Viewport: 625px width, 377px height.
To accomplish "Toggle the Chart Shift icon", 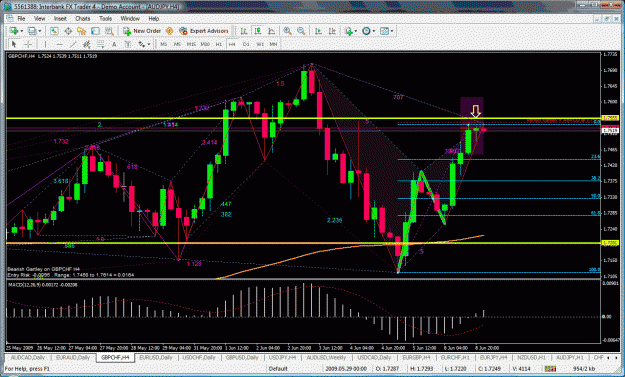I will pos(332,31).
